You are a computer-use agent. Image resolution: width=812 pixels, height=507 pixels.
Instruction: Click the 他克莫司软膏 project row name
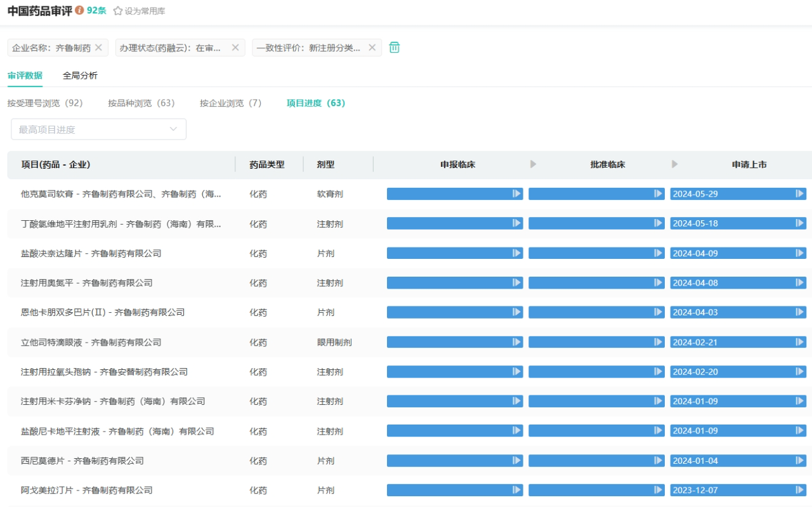[121, 194]
